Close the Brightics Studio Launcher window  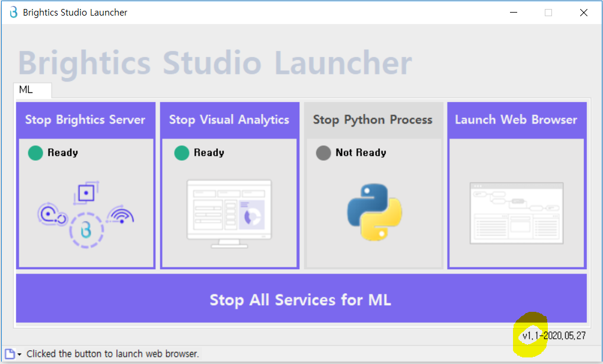583,13
